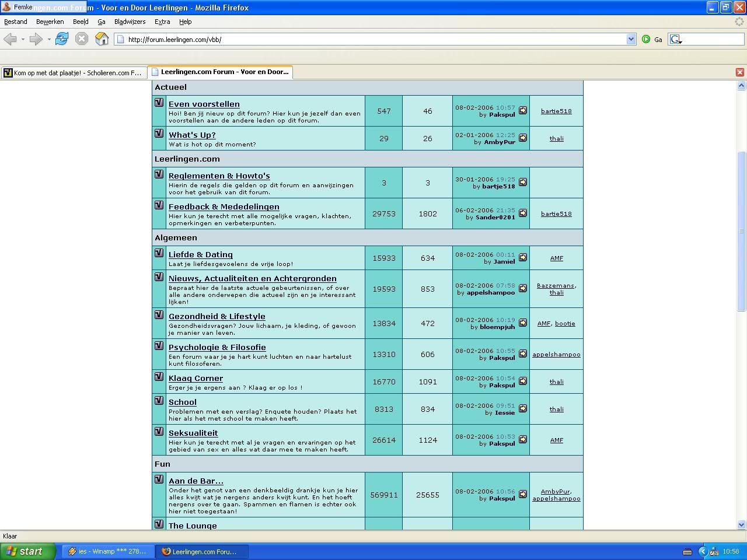Go to last post in Feedback & Mededelingen

pyautogui.click(x=523, y=213)
